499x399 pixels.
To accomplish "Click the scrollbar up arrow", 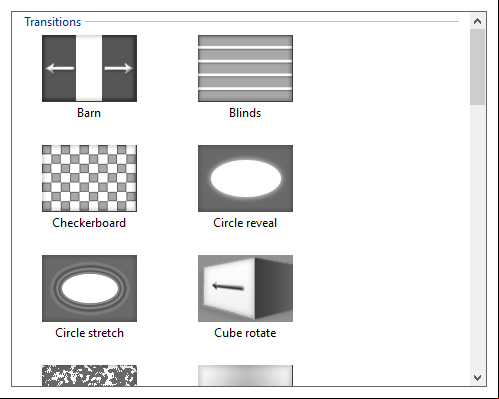I will tap(477, 21).
